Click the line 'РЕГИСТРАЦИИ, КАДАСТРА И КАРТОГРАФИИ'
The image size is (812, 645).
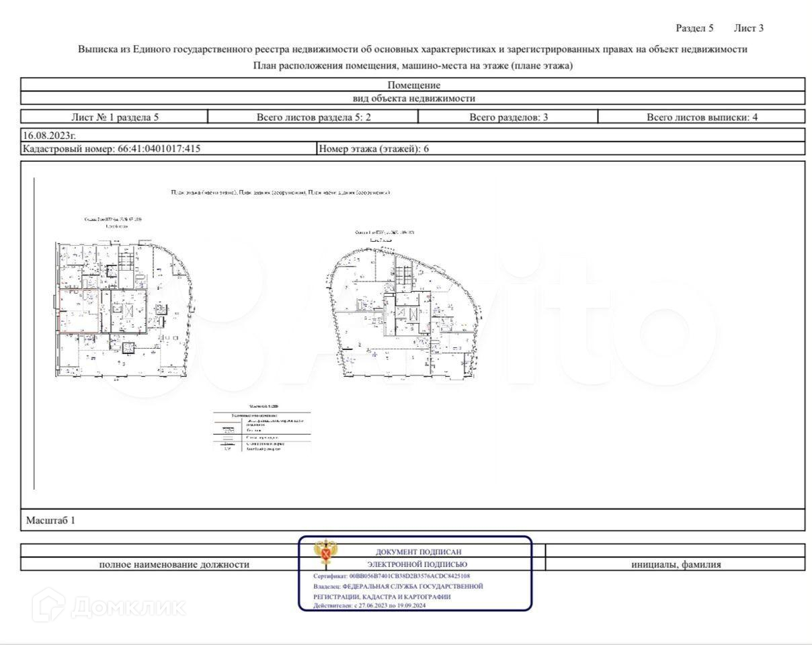(x=382, y=597)
